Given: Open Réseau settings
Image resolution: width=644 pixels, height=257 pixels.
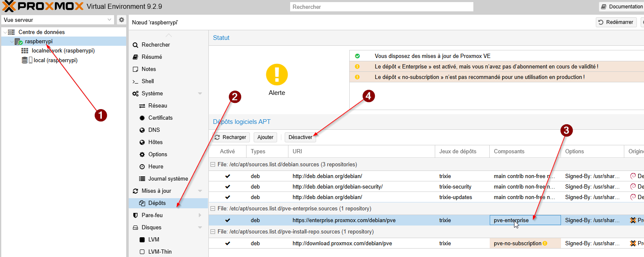Looking at the screenshot, I should tap(158, 105).
